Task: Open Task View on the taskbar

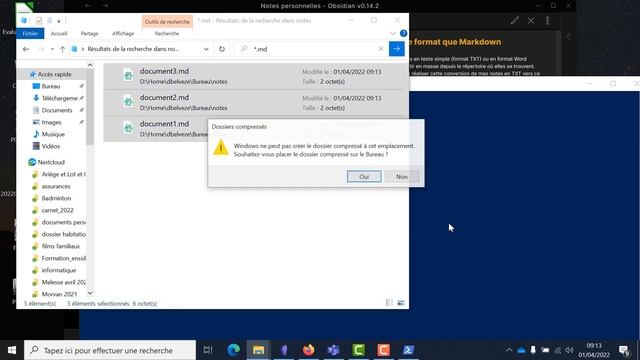Action: coord(208,350)
